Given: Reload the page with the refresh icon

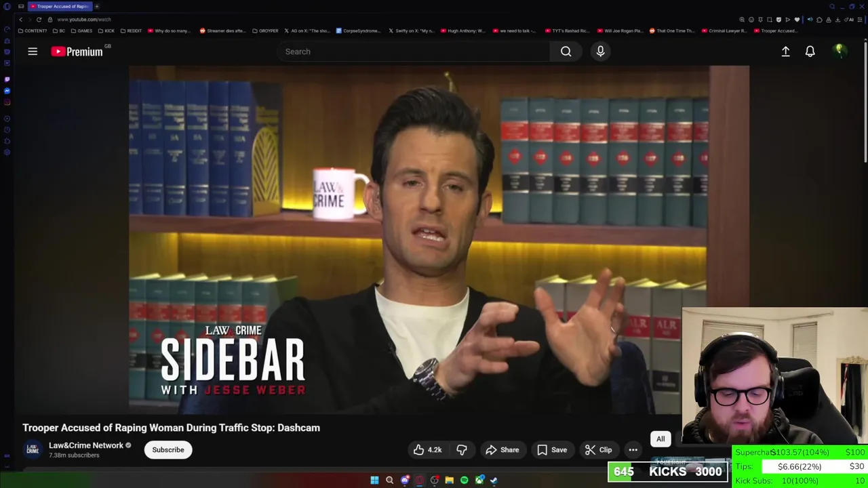Looking at the screenshot, I should click(x=39, y=20).
